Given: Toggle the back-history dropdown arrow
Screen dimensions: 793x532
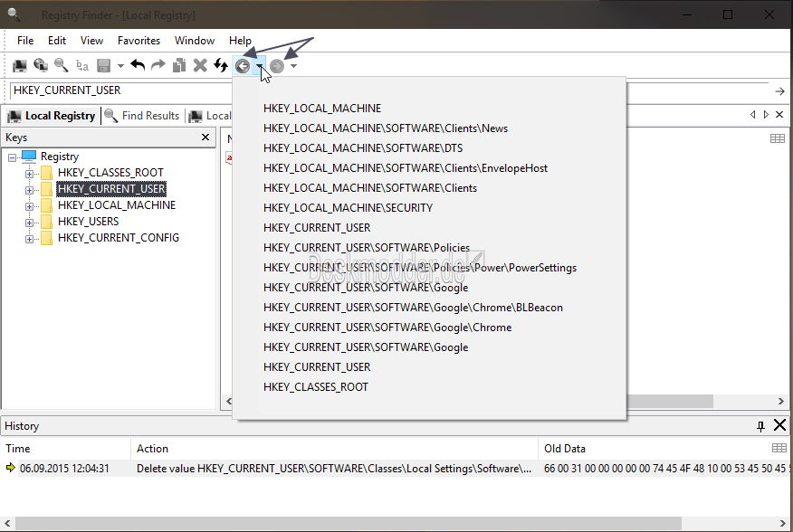Looking at the screenshot, I should pyautogui.click(x=259, y=66).
